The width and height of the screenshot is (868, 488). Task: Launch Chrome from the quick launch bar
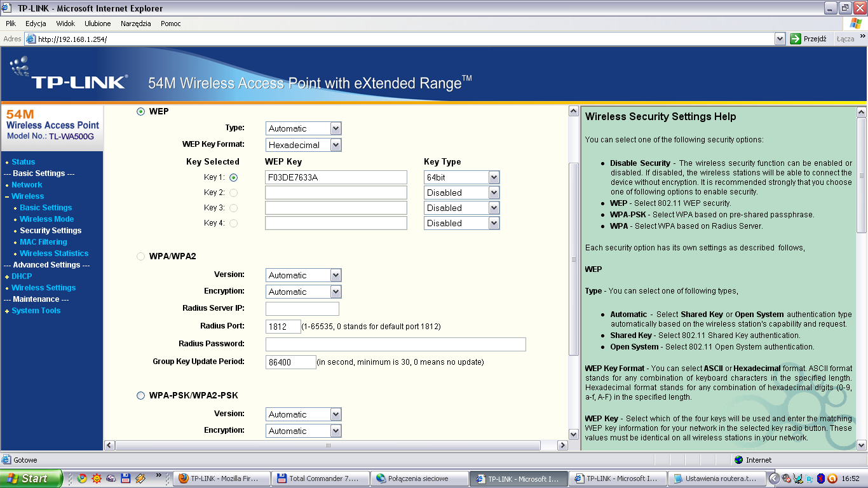coord(82,478)
